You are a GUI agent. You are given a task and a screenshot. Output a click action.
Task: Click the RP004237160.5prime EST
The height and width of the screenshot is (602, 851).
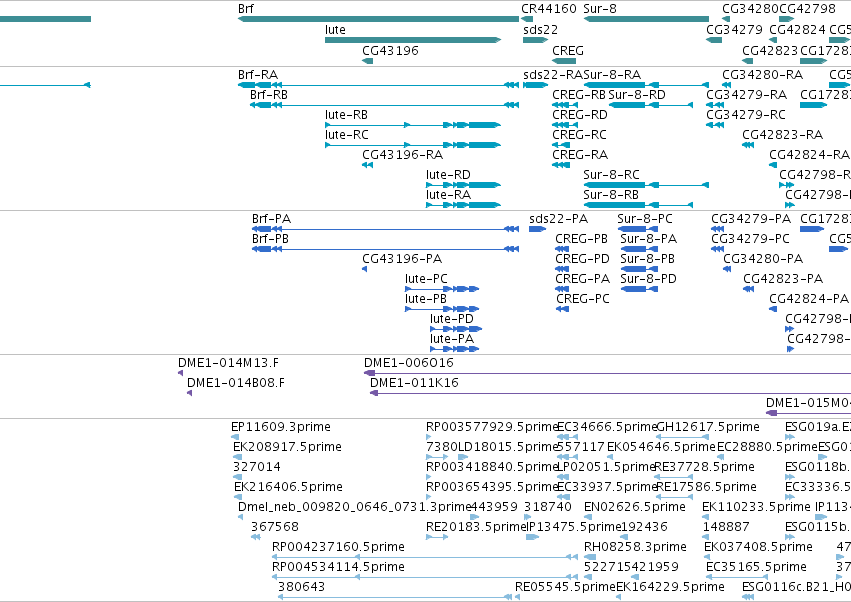click(425, 556)
